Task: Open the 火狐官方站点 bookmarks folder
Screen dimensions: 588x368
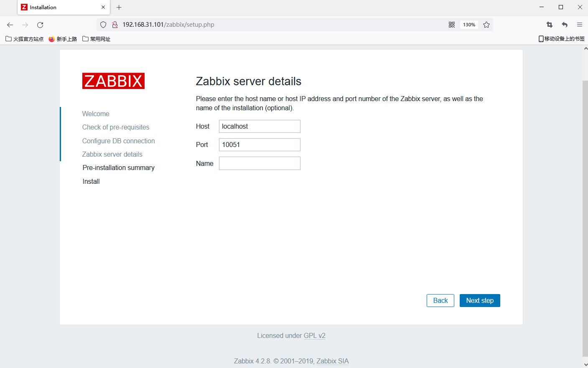Action: [24, 38]
